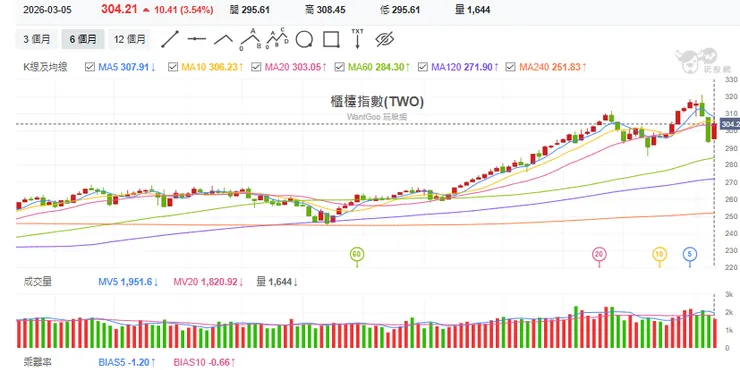740x370 pixels.
Task: Click the MA120 271.90 label text
Action: click(x=465, y=67)
